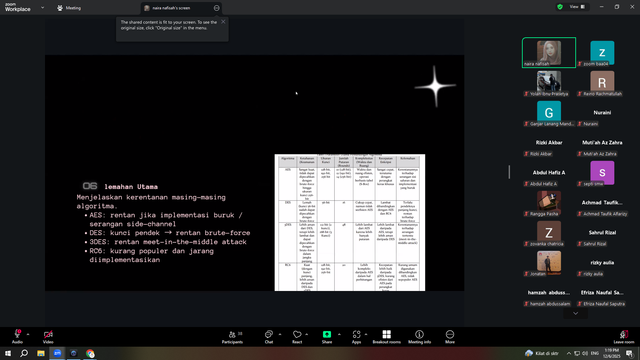Open the Zoom Workplace dropdown arrow
The height and width of the screenshot is (360, 640).
[x=42, y=7]
